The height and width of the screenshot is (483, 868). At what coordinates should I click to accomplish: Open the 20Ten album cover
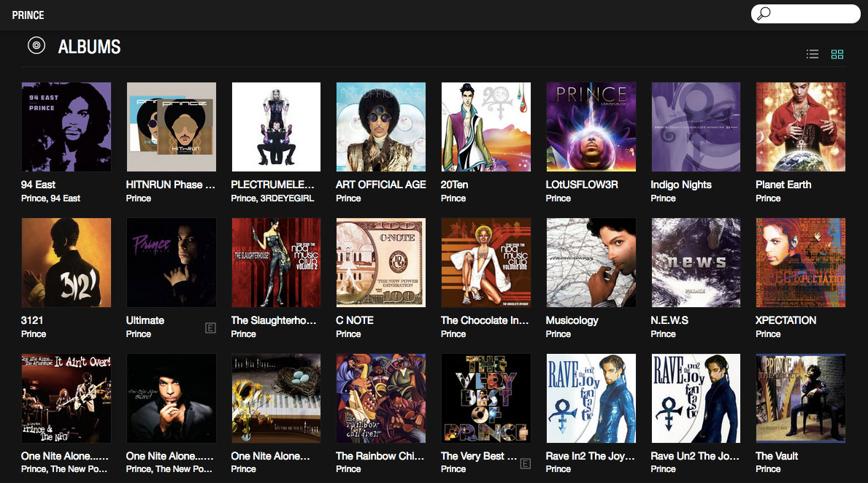pos(485,126)
